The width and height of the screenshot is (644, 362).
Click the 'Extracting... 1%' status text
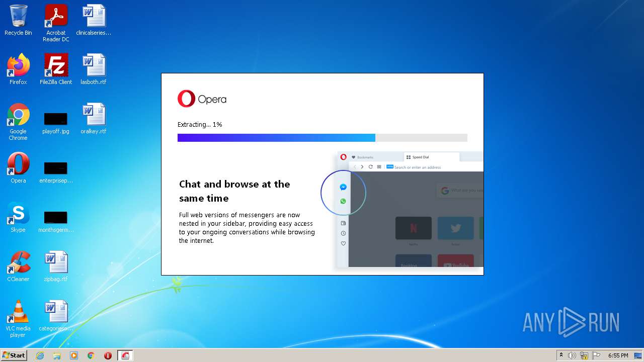[x=200, y=124]
